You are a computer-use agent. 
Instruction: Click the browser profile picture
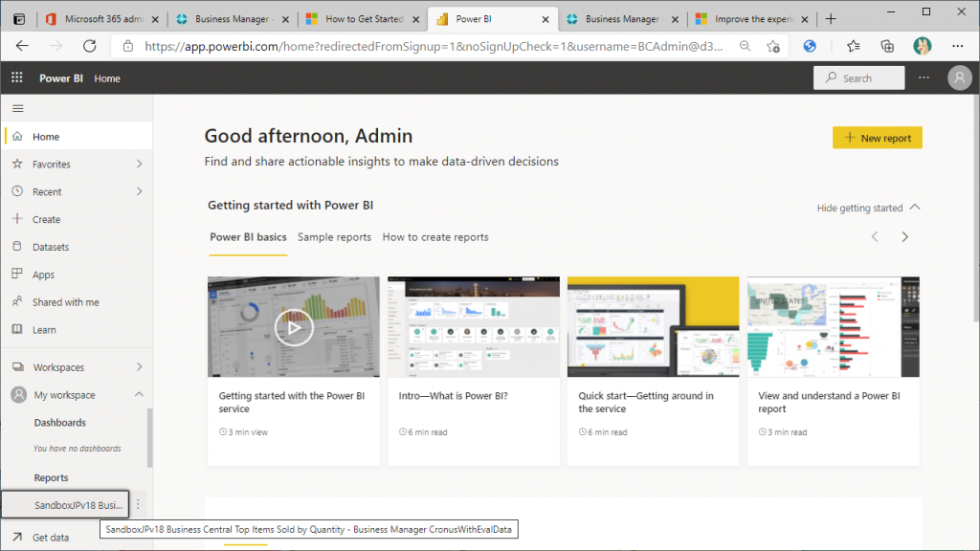click(922, 46)
